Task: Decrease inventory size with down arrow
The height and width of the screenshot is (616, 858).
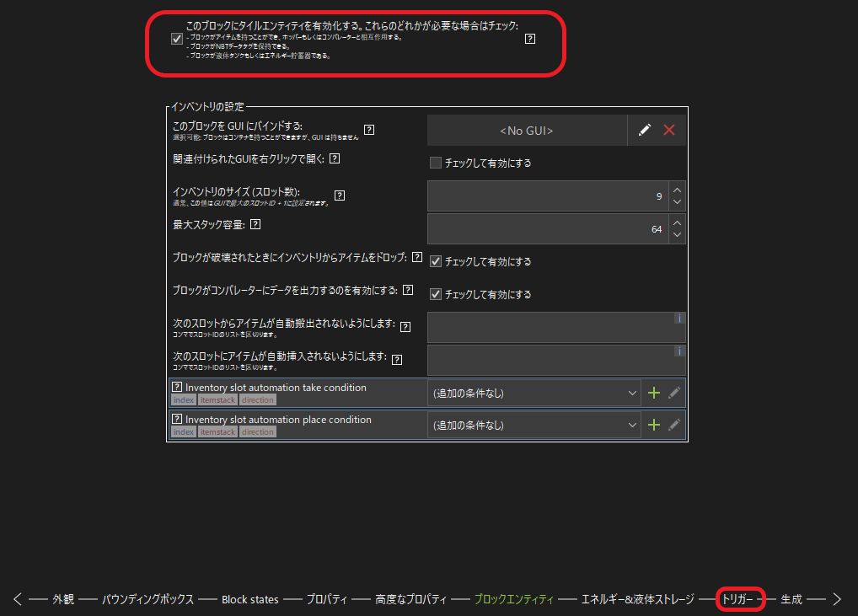Action: (x=678, y=202)
